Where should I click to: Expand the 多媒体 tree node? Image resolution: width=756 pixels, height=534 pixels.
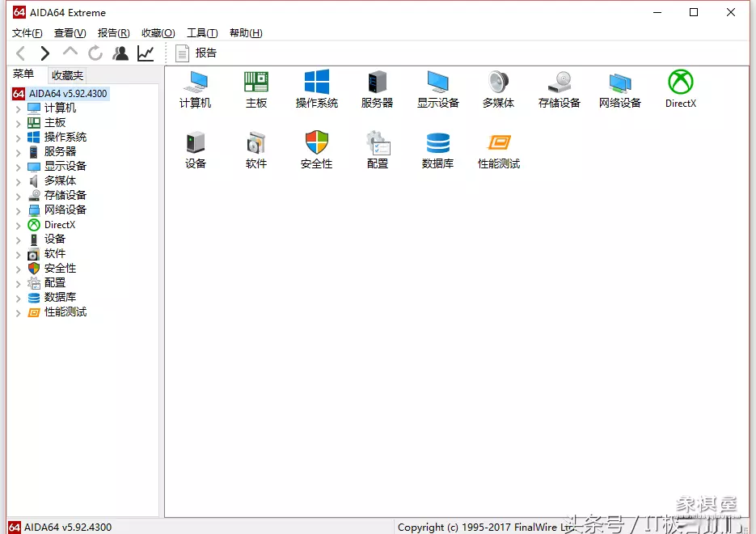19,182
